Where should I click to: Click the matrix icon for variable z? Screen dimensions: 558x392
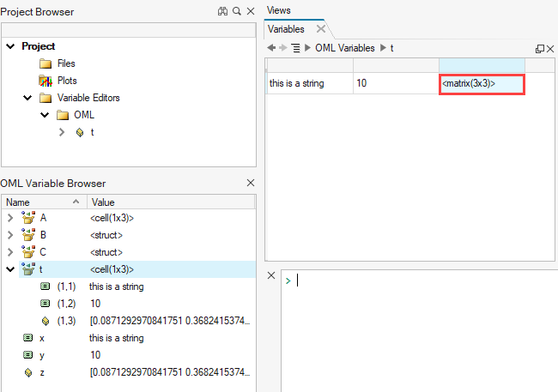pos(28,372)
